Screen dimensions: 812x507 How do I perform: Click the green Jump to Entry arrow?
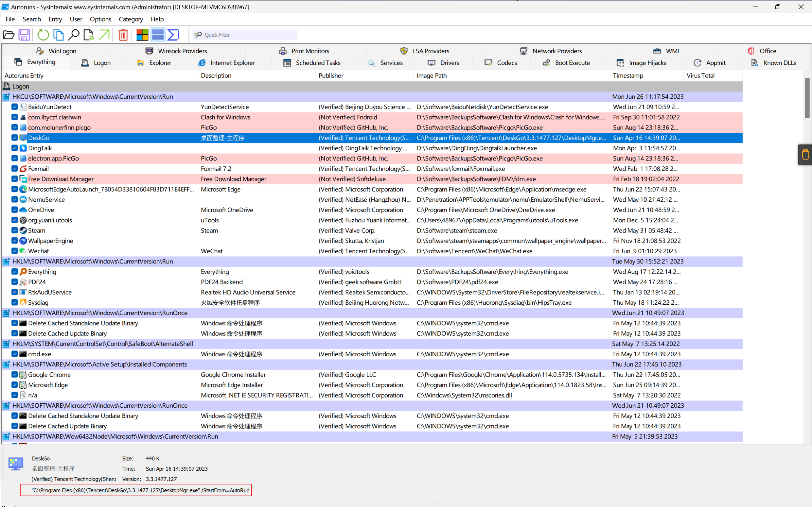[104, 35]
